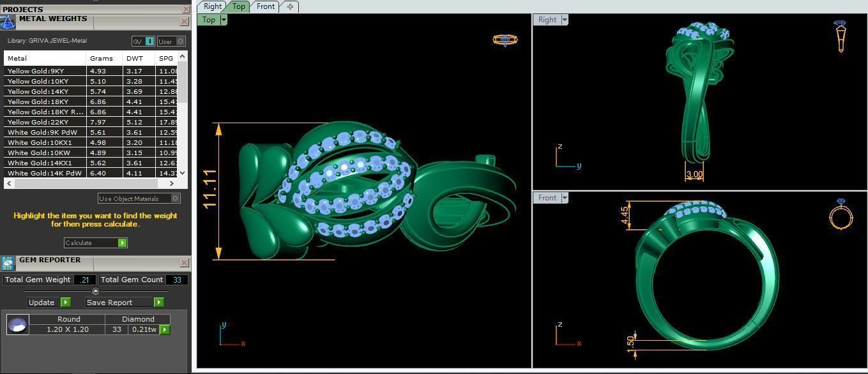The width and height of the screenshot is (868, 374).
Task: Select the Yellow Gold:14KY row
Action: (x=91, y=91)
